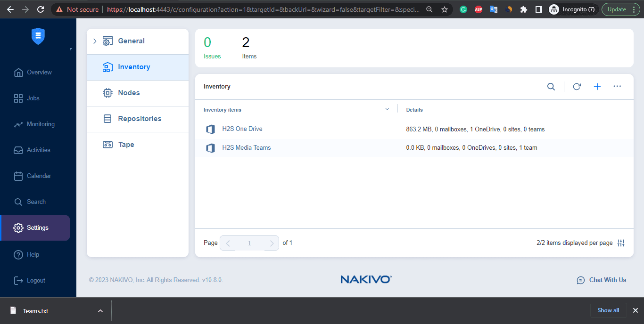Viewport: 644px width, 324px height.
Task: Open the Overview section in sidebar
Action: 33,73
